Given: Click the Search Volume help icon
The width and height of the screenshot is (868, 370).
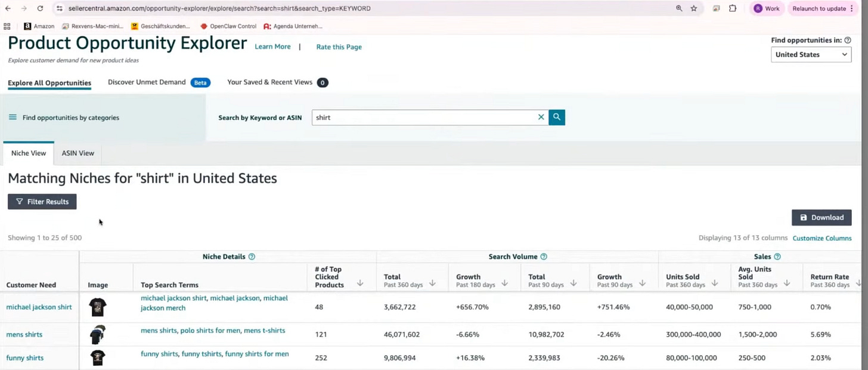Looking at the screenshot, I should [x=544, y=257].
